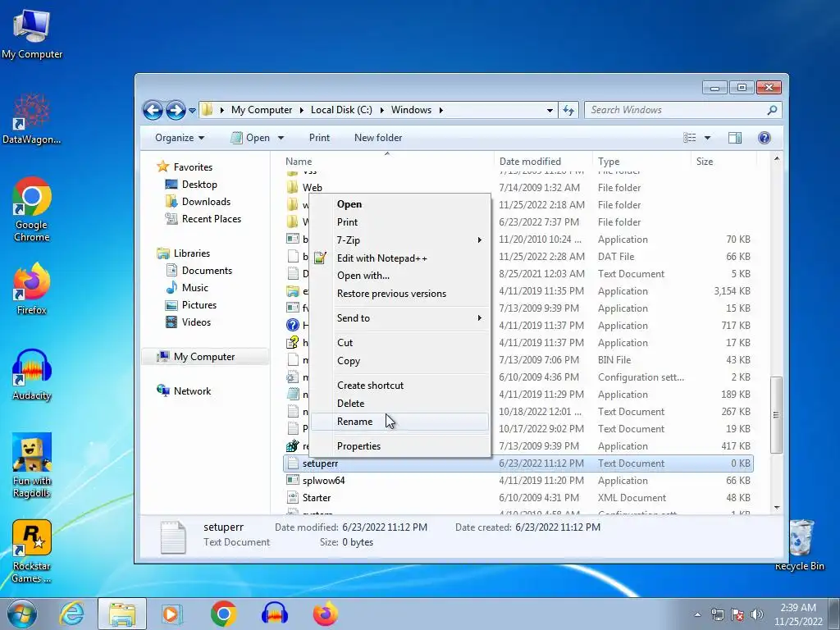Click the New folder toolbar button

coord(378,138)
